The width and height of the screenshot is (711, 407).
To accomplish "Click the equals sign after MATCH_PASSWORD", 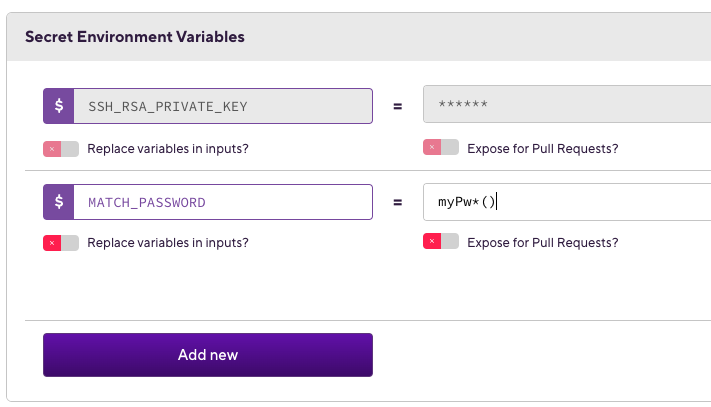I will click(x=397, y=202).
